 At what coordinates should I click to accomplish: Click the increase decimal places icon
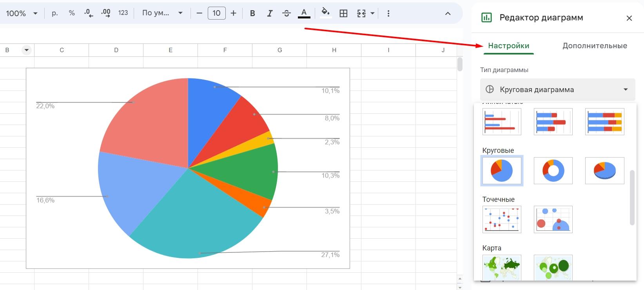(x=105, y=13)
